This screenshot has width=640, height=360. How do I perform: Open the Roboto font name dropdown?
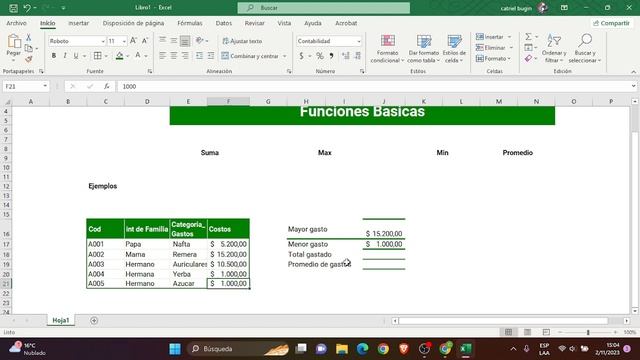click(103, 41)
